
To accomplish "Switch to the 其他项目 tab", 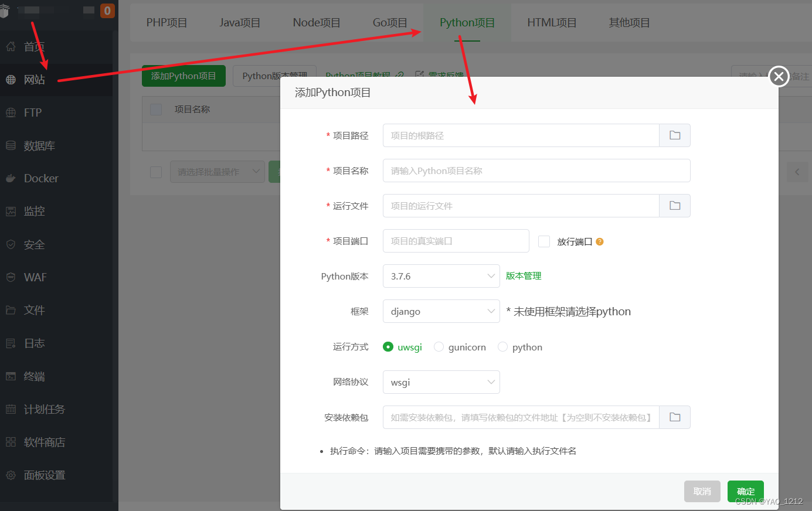I will point(629,22).
